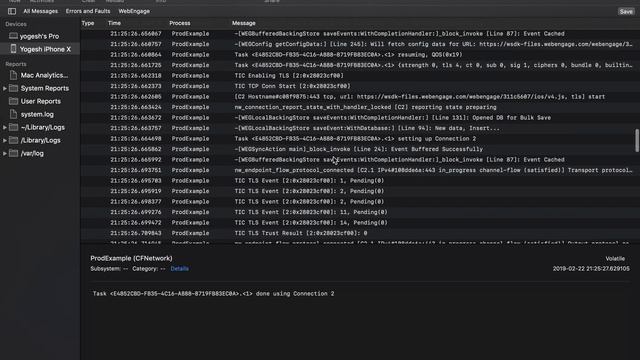Screen dimensions: 640x360
Task: Click the System Reports folder icon
Action: pyautogui.click(x=13, y=88)
